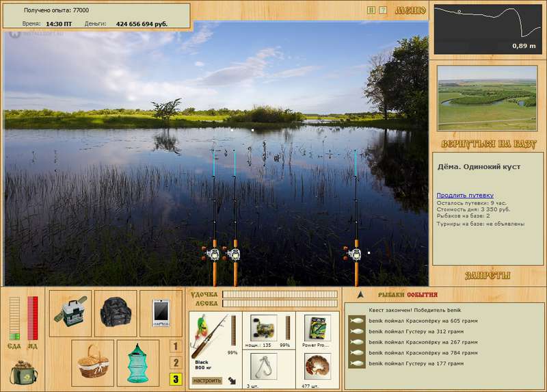Open the tackle box icon
Image resolution: width=547 pixels, height=392 pixels.
70,313
